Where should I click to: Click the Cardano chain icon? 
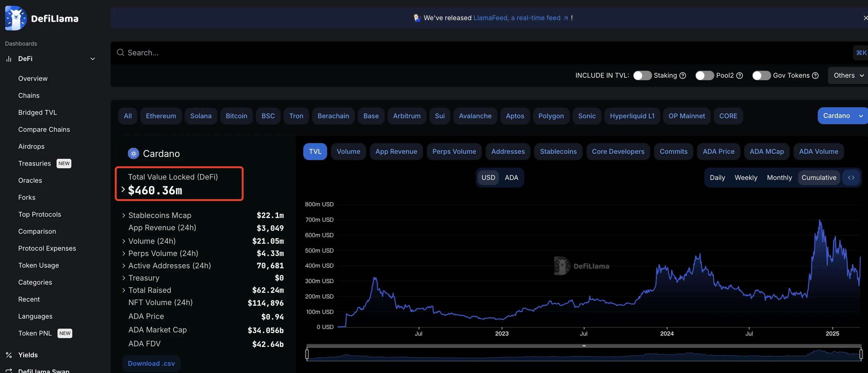[x=133, y=153]
